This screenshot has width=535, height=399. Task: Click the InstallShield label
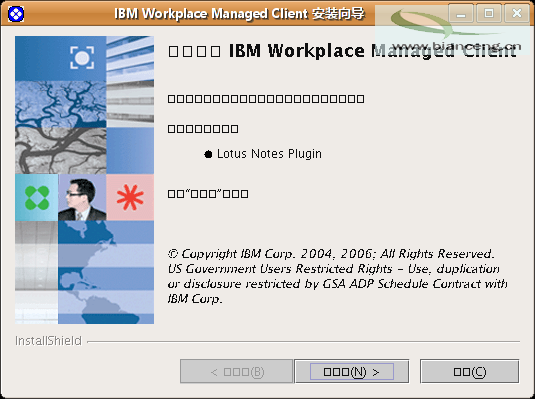(48, 341)
